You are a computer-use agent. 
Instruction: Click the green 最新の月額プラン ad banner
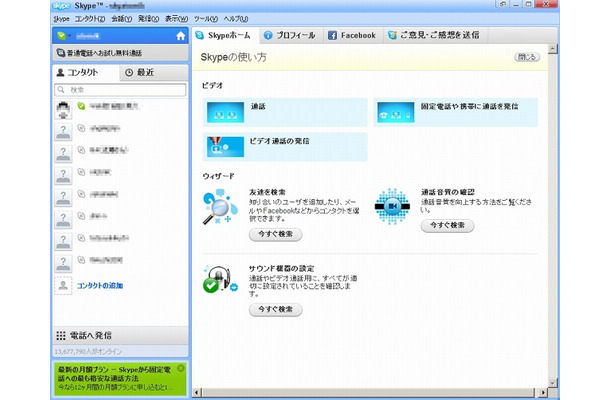pos(120,379)
